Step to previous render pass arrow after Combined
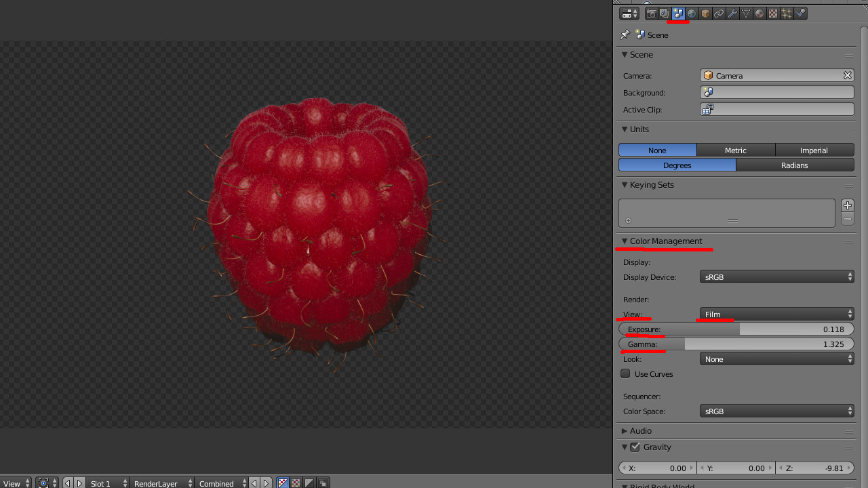This screenshot has height=488, width=868. [254, 483]
